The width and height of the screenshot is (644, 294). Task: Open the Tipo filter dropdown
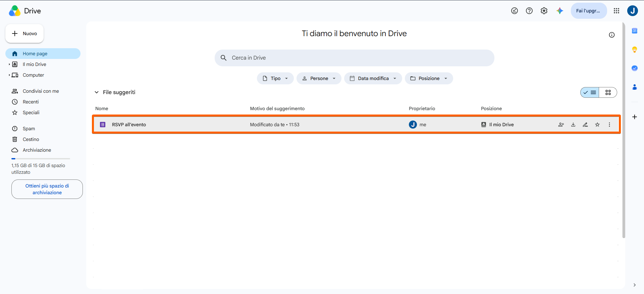coord(275,78)
